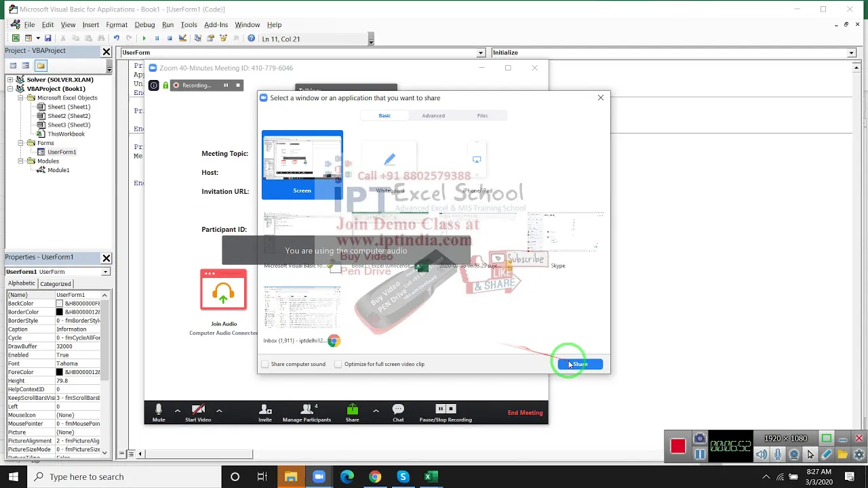This screenshot has width=868, height=488.
Task: Open Project Explorer toolbar icon
Action: point(197,39)
